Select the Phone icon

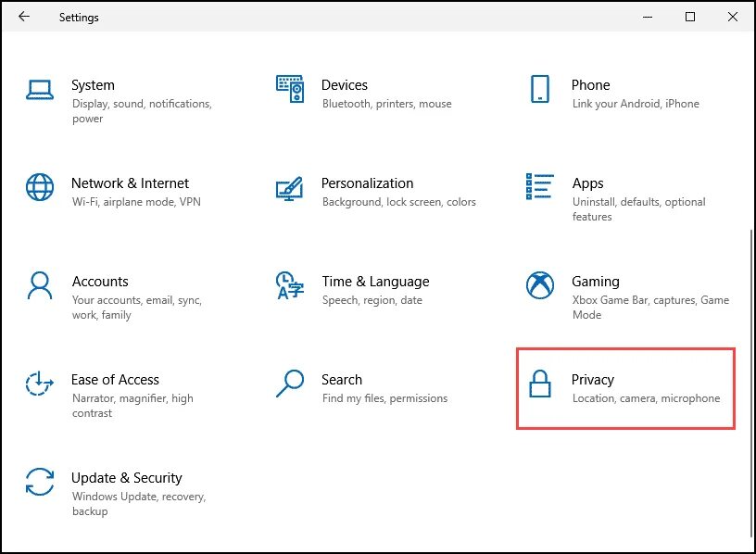[x=539, y=89]
